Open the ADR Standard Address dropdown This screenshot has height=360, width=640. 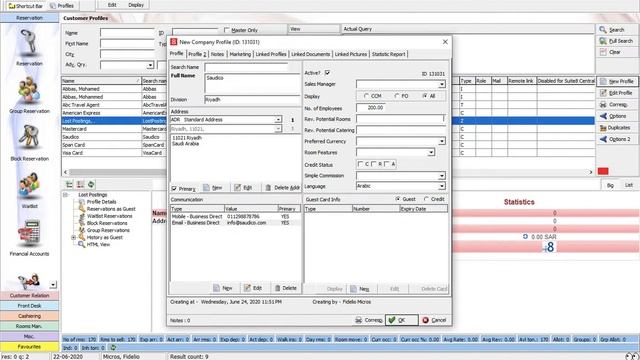[278, 120]
